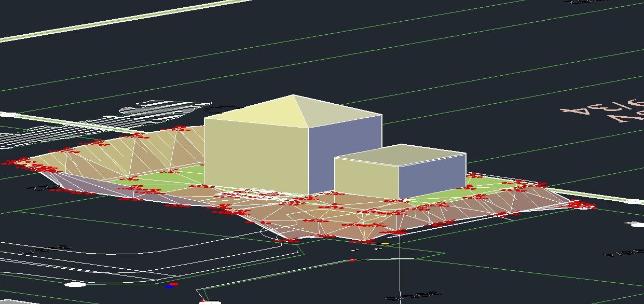This screenshot has width=644, height=304.
Task: Click the red point marker on the green boundary
Action: [x=353, y=260]
